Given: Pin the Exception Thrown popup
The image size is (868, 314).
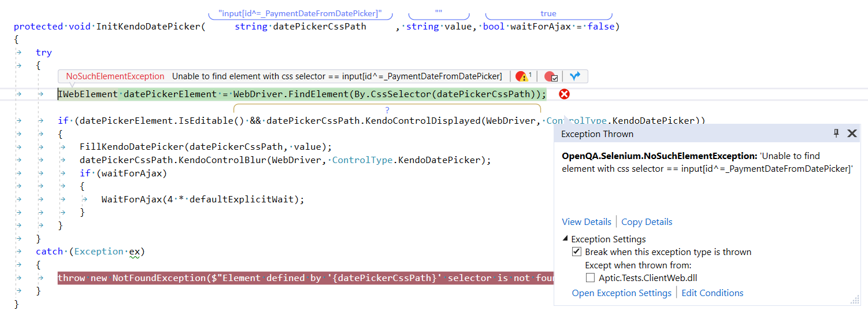Looking at the screenshot, I should 836,134.
